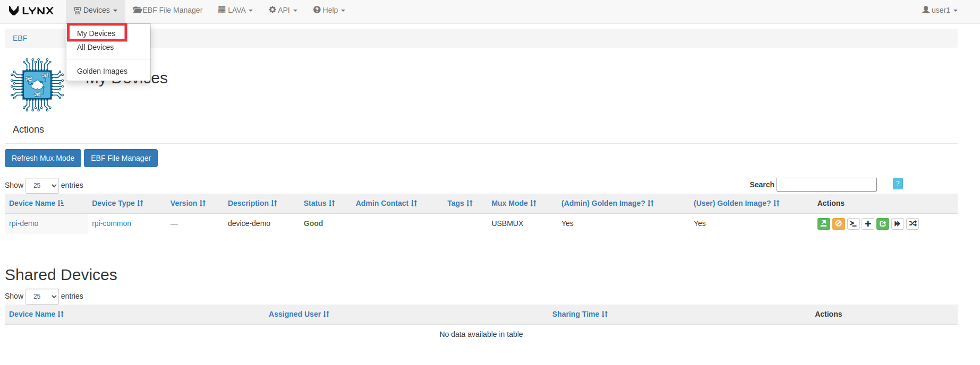Click the USBMUX mux mode cell
This screenshot has height=365, width=980.
pyautogui.click(x=507, y=223)
